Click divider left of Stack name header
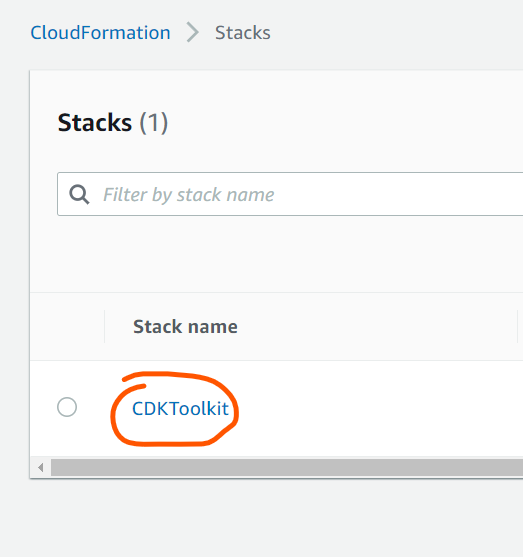The width and height of the screenshot is (523, 557). coord(104,326)
